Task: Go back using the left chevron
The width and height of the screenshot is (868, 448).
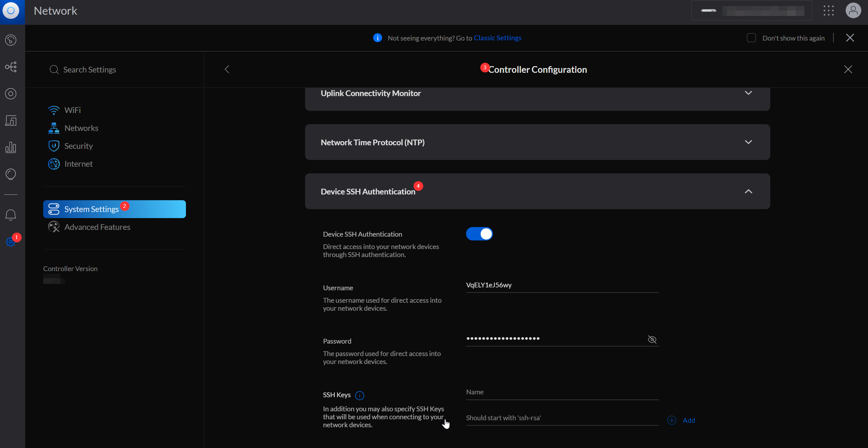Action: (227, 69)
